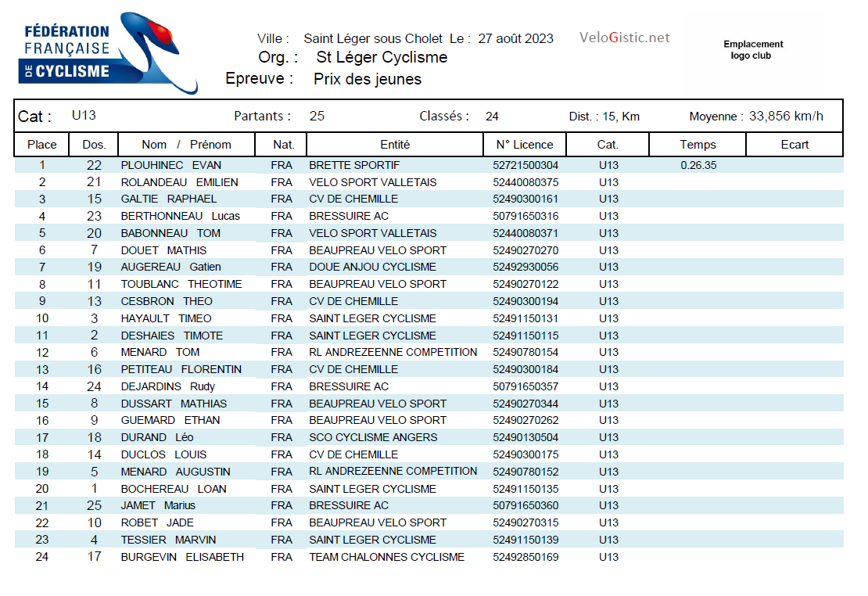Screen dimensions: 868x596
Task: Click the name BOCHEREAU LOAN
Action: click(x=174, y=489)
